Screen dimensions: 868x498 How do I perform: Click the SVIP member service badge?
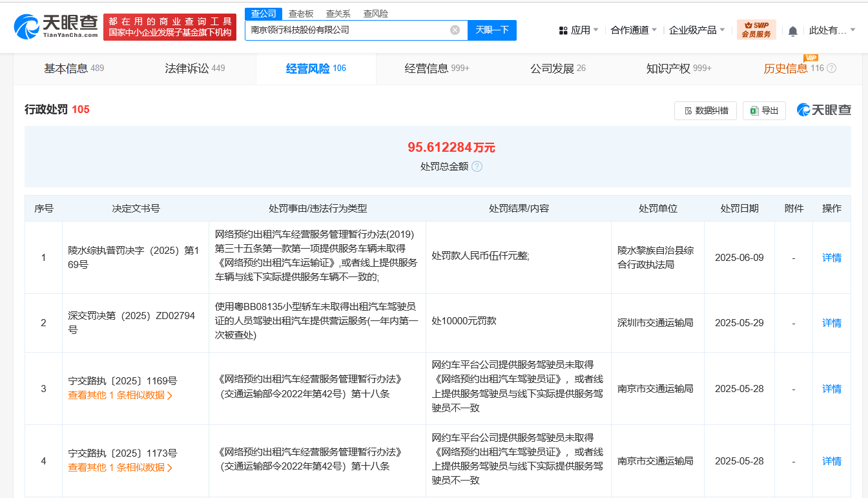(756, 30)
